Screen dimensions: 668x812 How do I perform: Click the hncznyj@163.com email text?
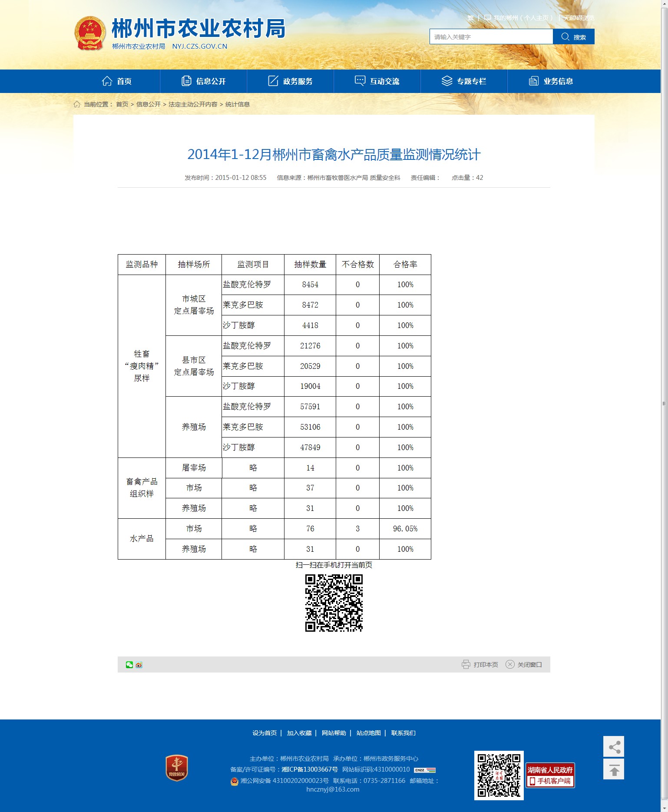(x=333, y=789)
